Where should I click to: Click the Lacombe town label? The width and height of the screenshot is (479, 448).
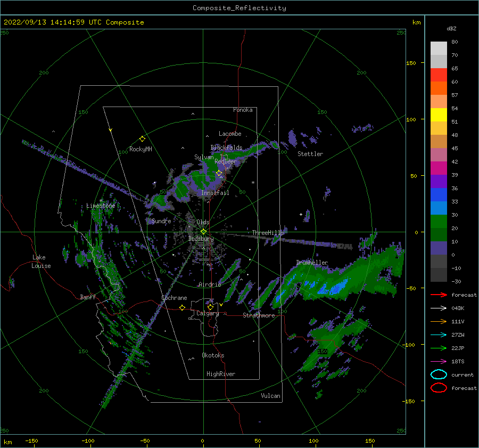[230, 134]
